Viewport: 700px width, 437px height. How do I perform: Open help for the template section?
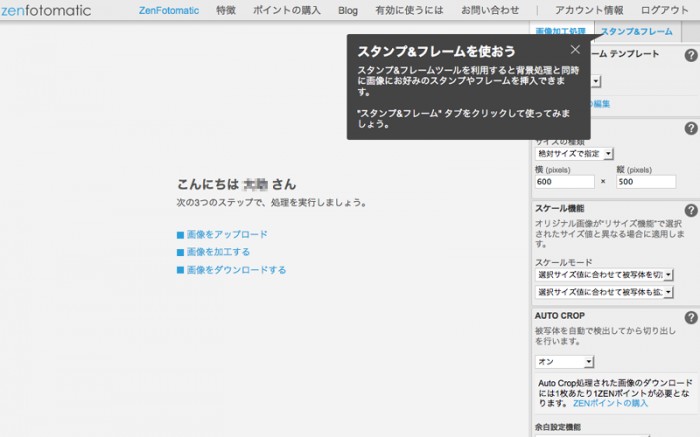pos(691,55)
